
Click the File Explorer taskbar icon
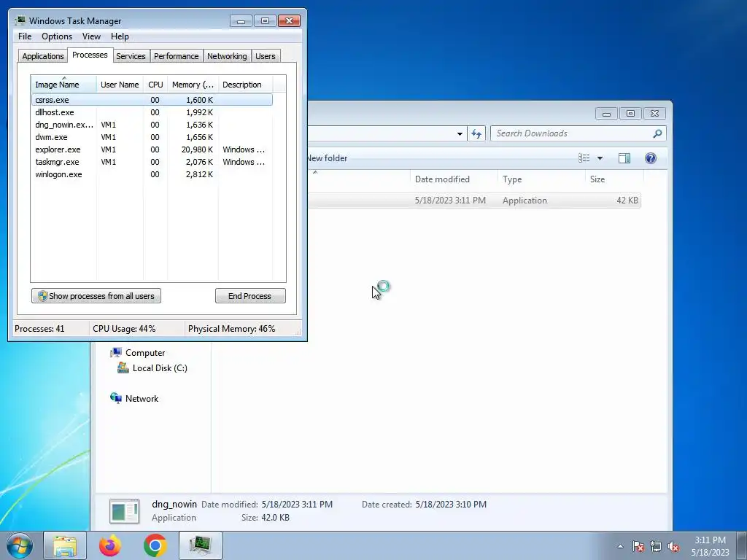pyautogui.click(x=65, y=545)
